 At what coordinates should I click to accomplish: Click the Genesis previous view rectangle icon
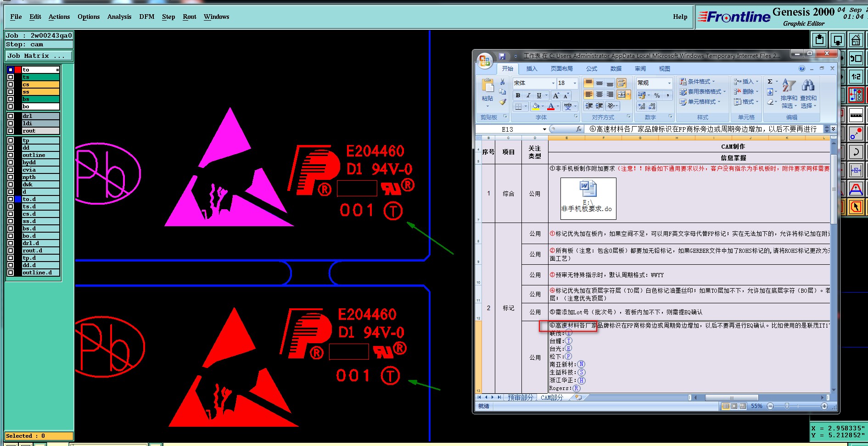[856, 58]
